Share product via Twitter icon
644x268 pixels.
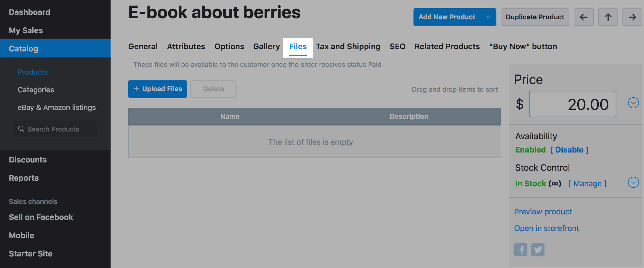pos(538,250)
